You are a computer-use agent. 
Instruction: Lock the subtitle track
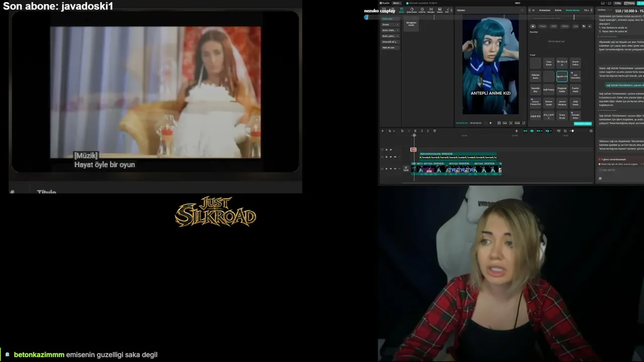386,157
